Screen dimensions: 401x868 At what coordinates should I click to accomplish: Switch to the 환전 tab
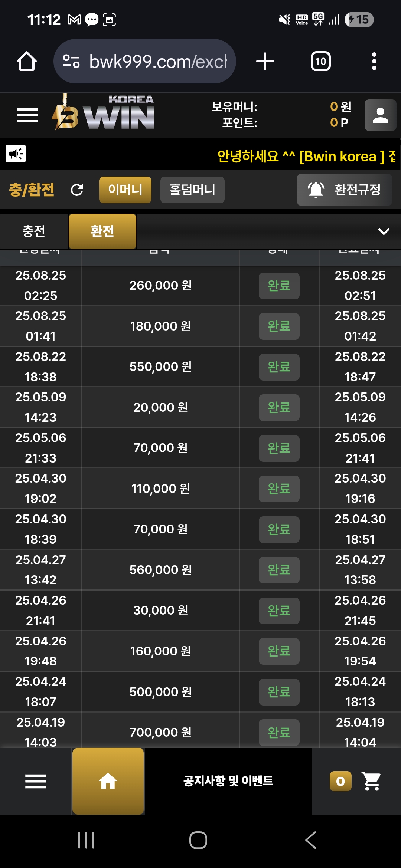pyautogui.click(x=102, y=231)
